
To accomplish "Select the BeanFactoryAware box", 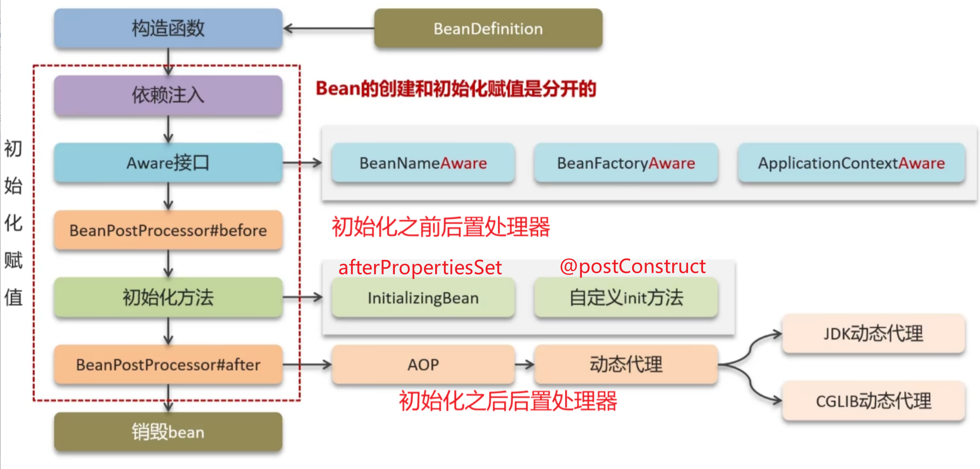I will click(626, 163).
